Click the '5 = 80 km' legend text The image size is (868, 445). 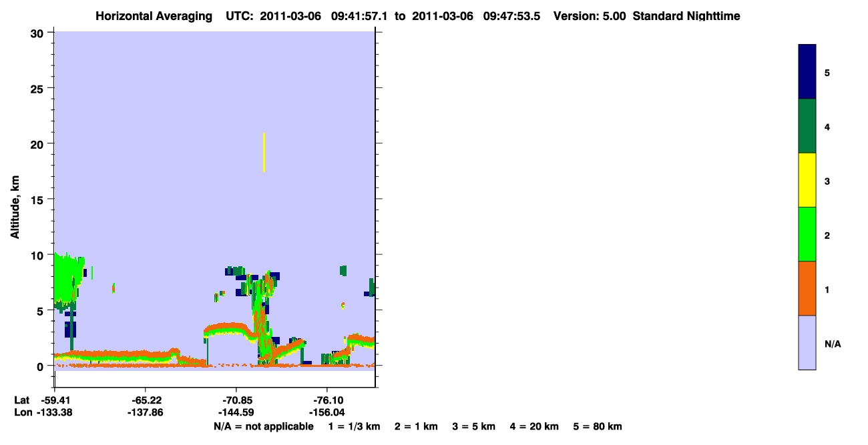pyautogui.click(x=598, y=426)
